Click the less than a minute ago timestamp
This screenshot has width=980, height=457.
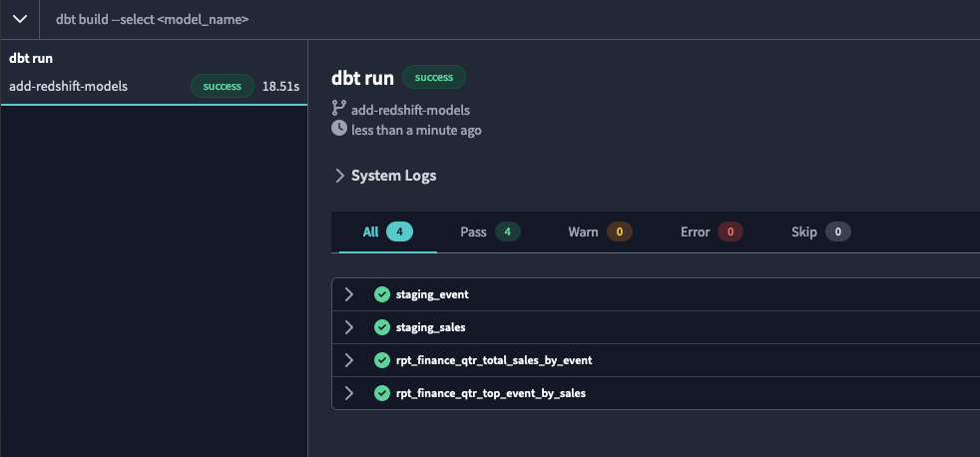coord(416,131)
